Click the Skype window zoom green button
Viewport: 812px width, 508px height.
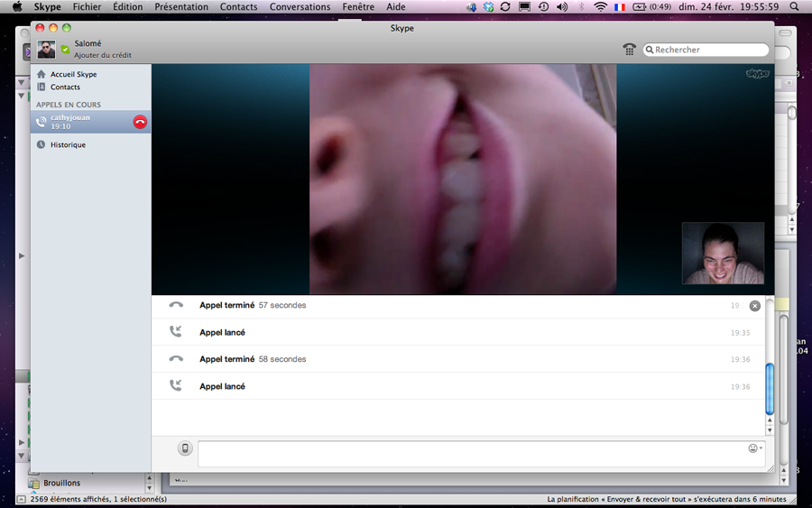66,28
